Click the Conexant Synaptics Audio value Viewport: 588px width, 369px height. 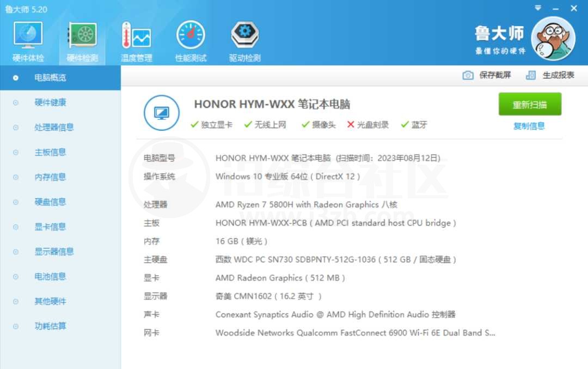[335, 314]
